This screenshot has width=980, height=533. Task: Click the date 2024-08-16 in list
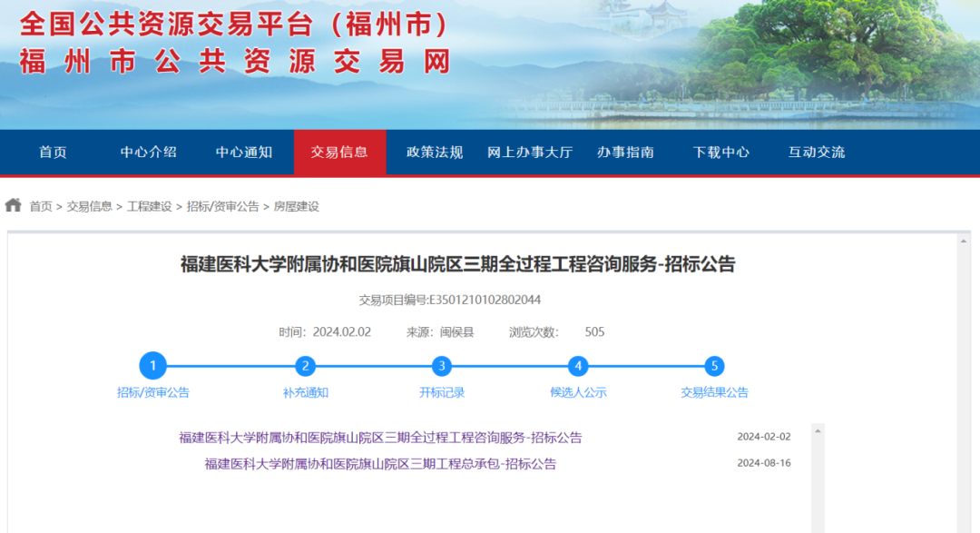click(764, 463)
